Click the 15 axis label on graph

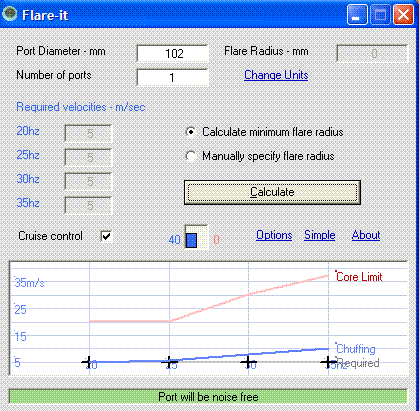20,337
